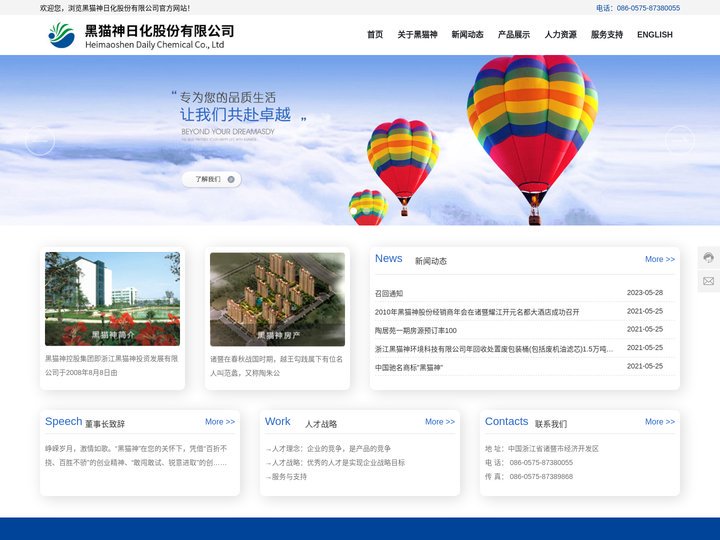Viewport: 720px width, 540px height.
Task: Open the 黑猫神简介 building thumbnail
Action: click(112, 299)
